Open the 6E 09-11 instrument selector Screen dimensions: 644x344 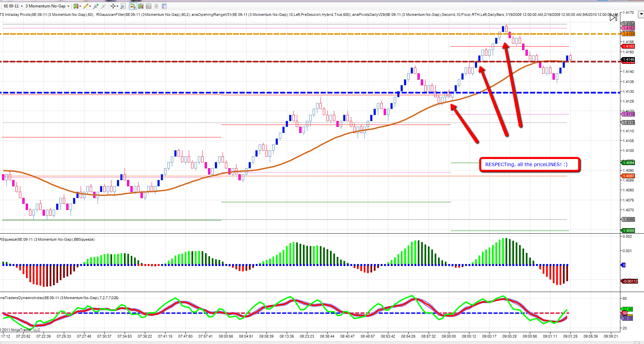[13, 6]
